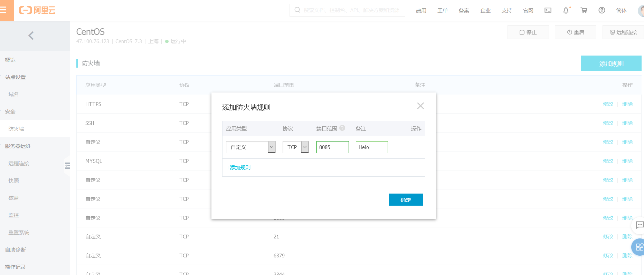Viewport: 644px width, 275px height.
Task: Click 修改 for port 21 rule
Action: point(608,237)
